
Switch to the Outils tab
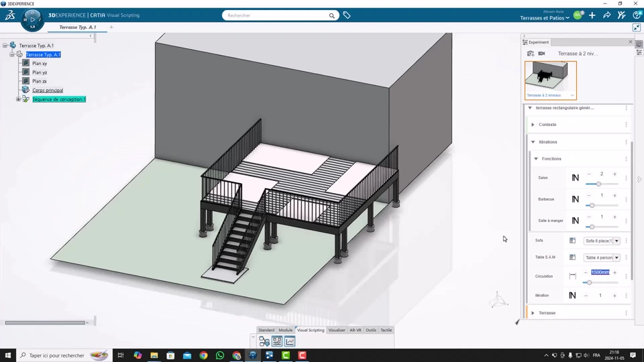click(371, 330)
